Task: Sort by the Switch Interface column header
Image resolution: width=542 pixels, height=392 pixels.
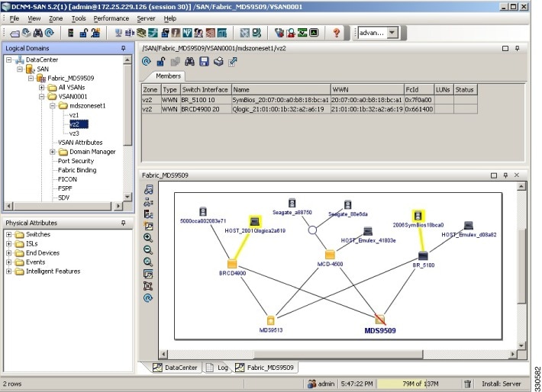Action: (x=205, y=90)
